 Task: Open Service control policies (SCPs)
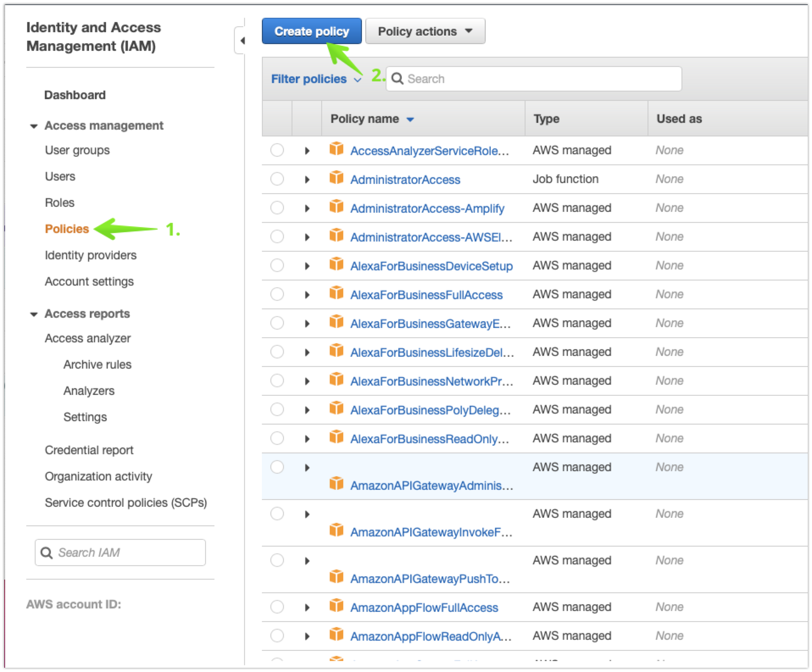126,503
